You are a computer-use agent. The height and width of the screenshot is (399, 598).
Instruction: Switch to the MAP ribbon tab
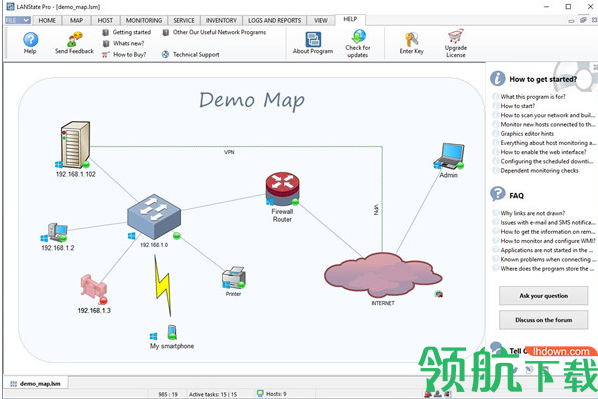(x=76, y=21)
